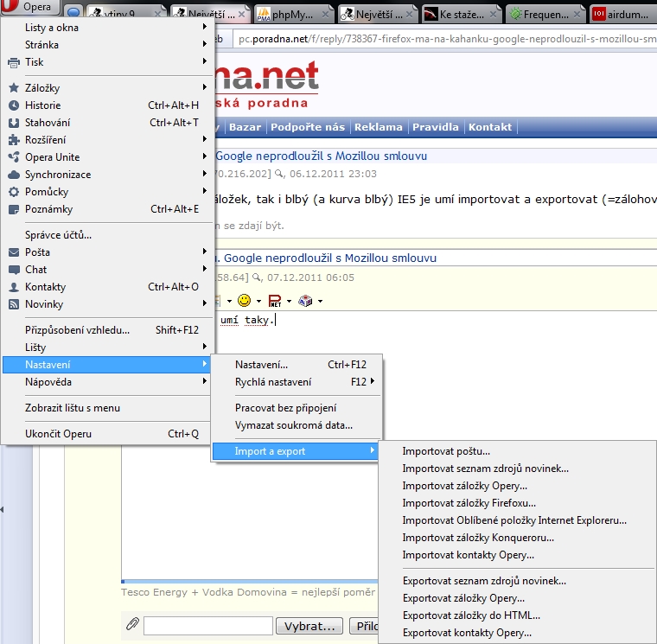Expand the Nápověda submenu arrow
This screenshot has height=644, width=657.
[x=205, y=381]
